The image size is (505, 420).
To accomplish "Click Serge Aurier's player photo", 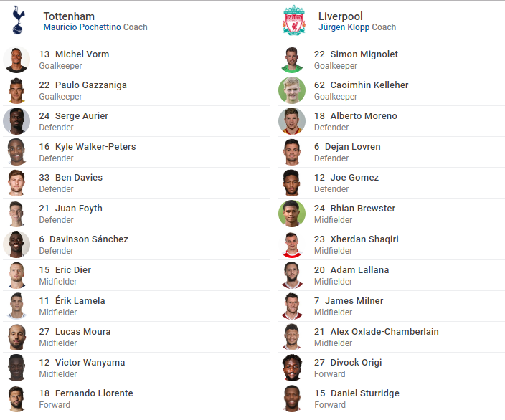I will point(16,122).
